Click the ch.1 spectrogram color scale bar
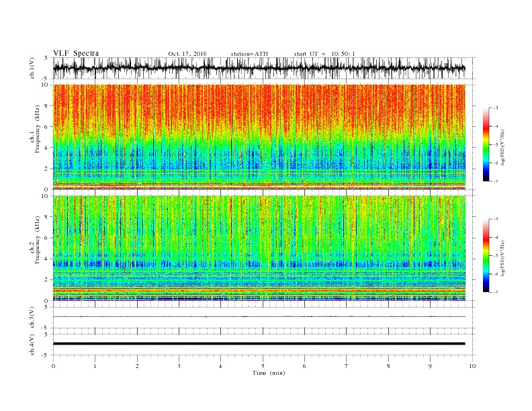Screen dimensions: 532x411 [486, 144]
